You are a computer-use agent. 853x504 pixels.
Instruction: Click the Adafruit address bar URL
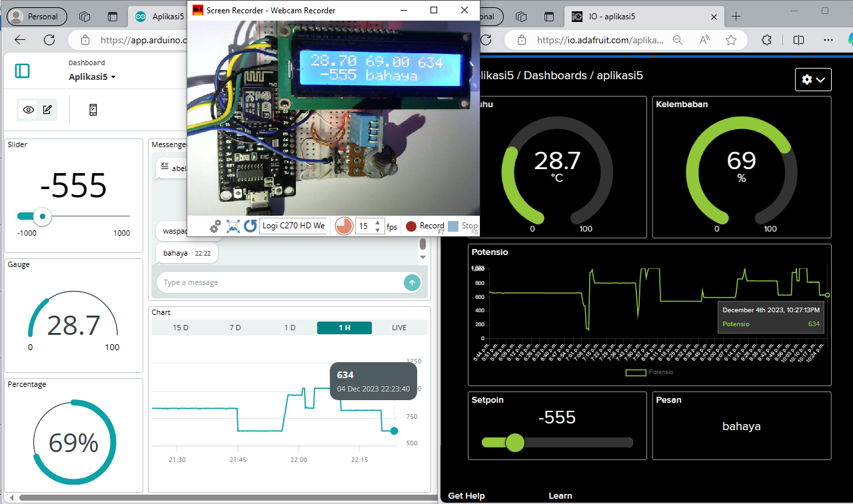point(600,40)
